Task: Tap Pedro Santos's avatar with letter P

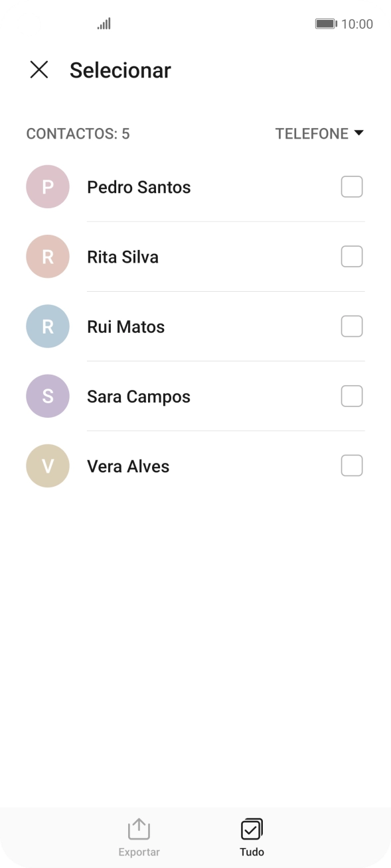Action: click(47, 187)
